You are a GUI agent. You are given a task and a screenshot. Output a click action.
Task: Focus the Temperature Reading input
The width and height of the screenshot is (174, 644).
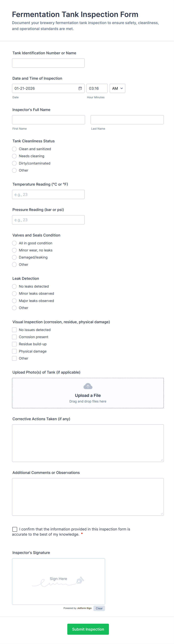[48, 194]
